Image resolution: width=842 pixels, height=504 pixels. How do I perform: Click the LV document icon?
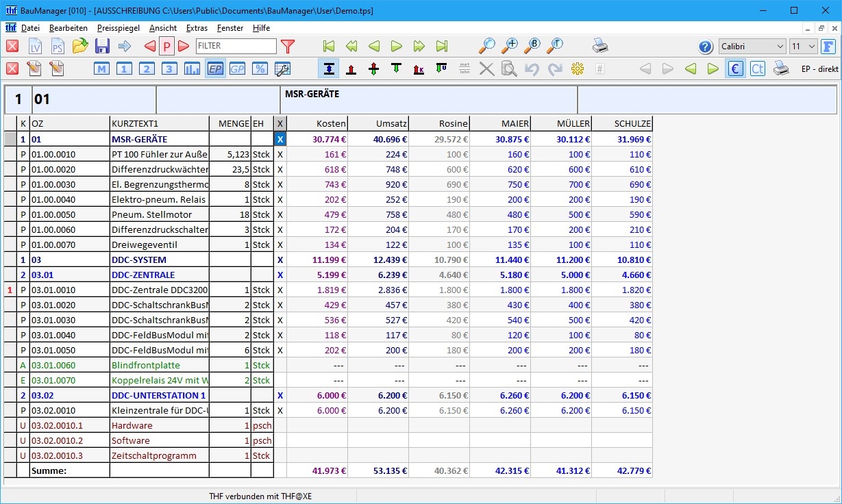[x=35, y=47]
